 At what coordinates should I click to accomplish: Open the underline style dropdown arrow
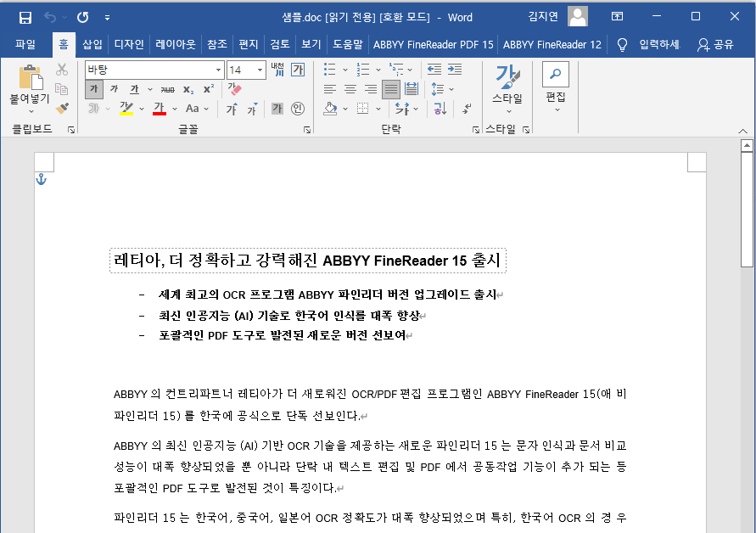(x=150, y=89)
